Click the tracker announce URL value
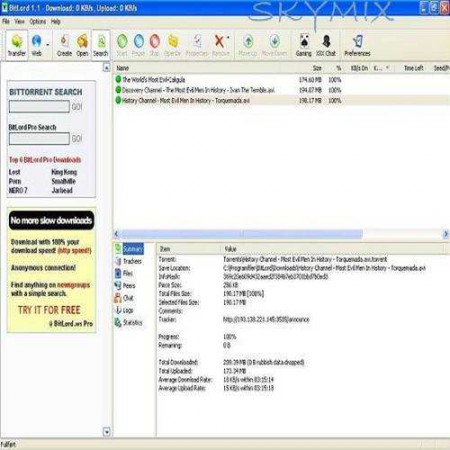Screen dimensions: 450x450 (x=266, y=320)
